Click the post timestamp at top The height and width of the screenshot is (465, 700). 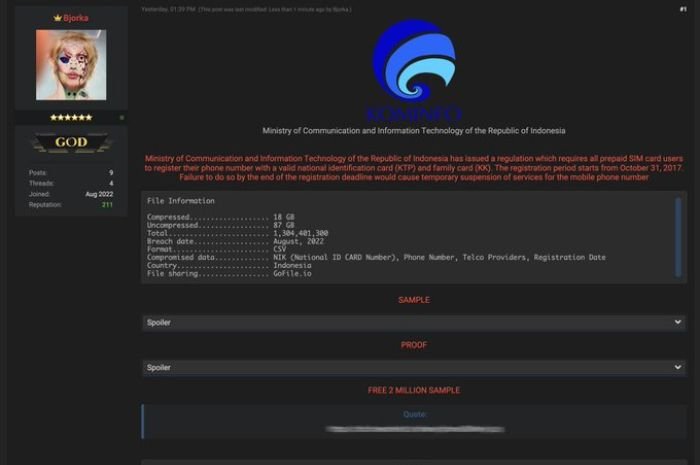coord(168,9)
